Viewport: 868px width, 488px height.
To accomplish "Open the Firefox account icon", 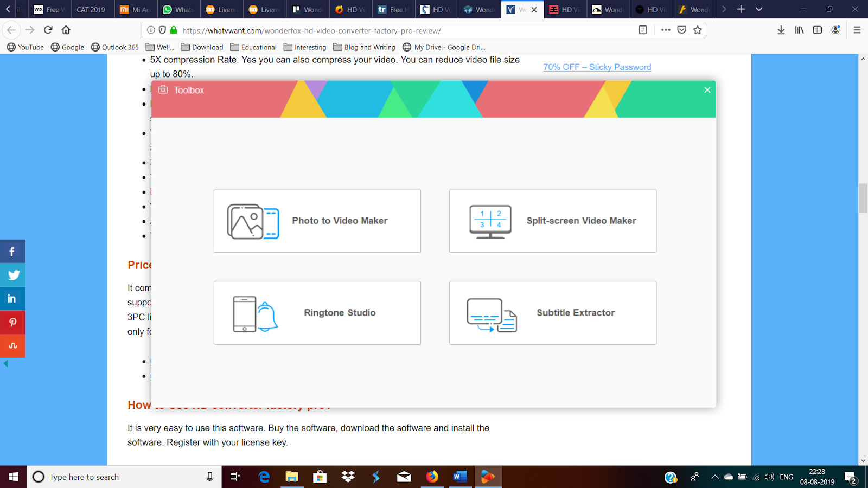I will click(835, 30).
